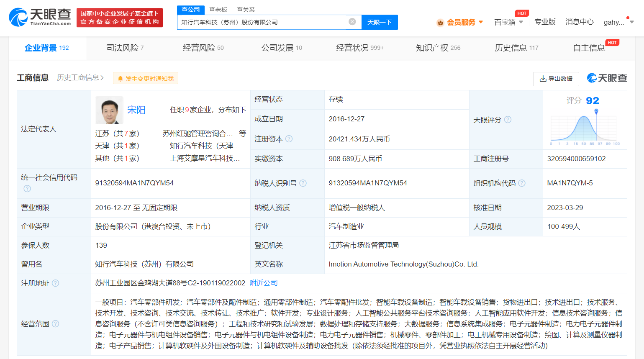Open 历史工商信息 link with chevron
644x359 pixels.
[x=80, y=78]
